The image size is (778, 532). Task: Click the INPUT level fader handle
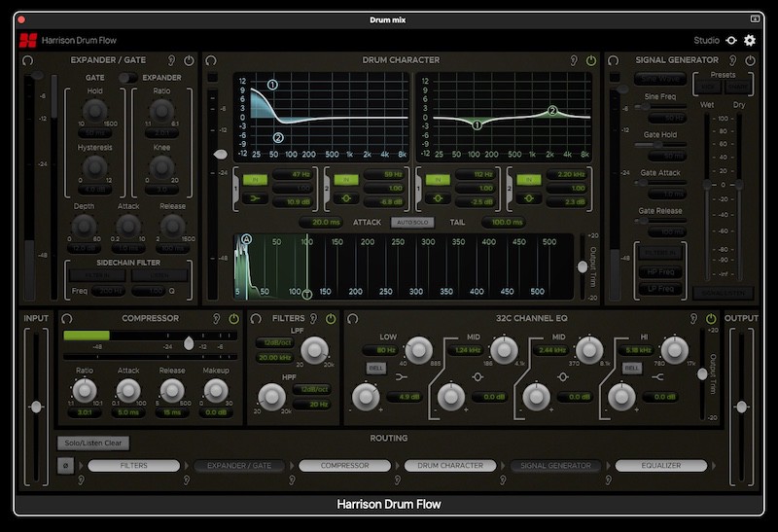click(x=36, y=408)
